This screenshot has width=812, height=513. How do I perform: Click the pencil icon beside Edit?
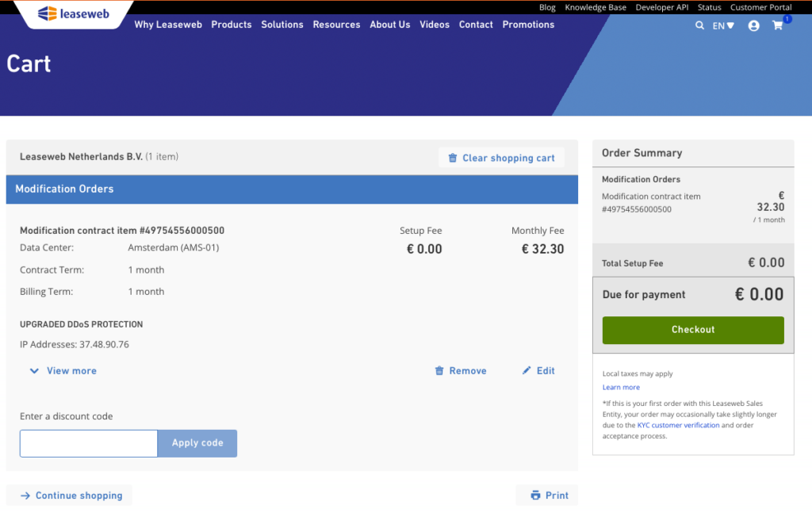pyautogui.click(x=527, y=371)
